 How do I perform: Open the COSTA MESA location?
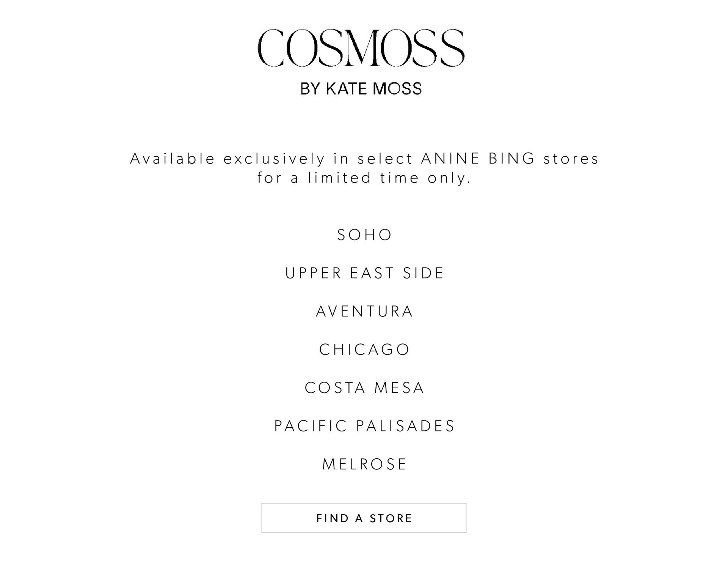coord(364,388)
